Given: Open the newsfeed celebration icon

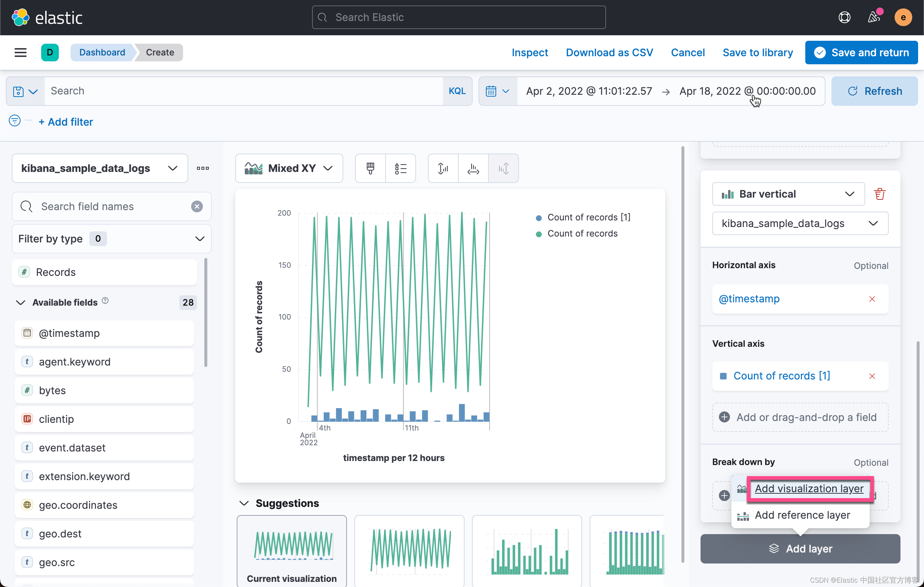Looking at the screenshot, I should pyautogui.click(x=874, y=17).
